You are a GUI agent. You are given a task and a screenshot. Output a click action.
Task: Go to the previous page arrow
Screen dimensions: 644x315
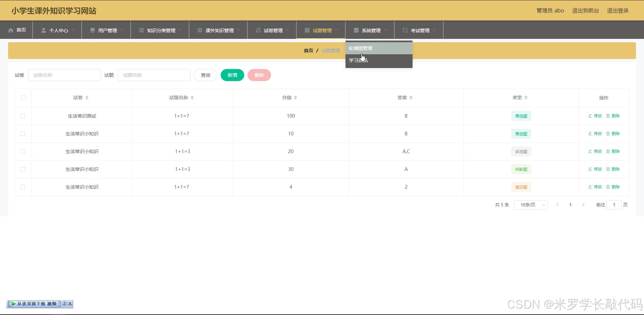click(557, 205)
